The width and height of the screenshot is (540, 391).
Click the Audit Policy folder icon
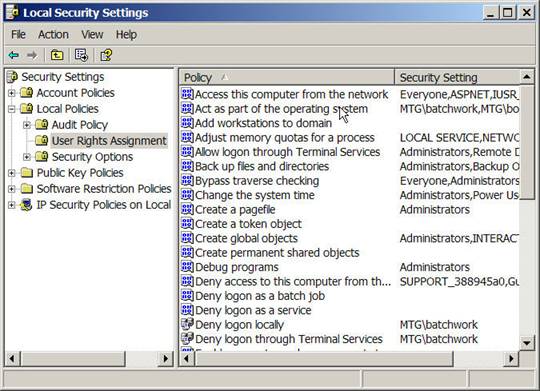click(42, 124)
